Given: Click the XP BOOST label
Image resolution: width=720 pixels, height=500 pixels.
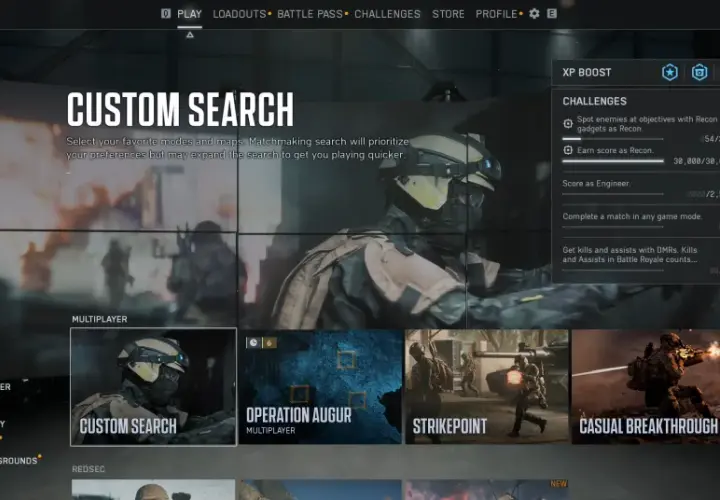Looking at the screenshot, I should click(x=587, y=73).
